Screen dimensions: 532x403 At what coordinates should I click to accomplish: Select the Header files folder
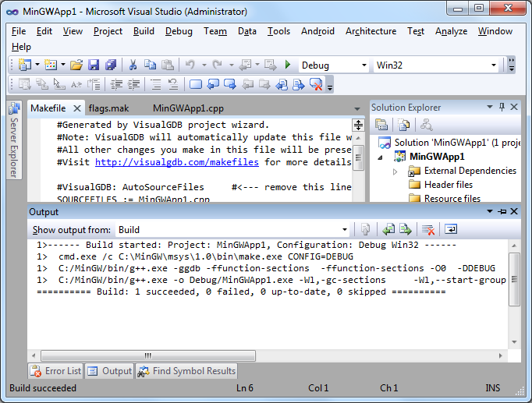(449, 185)
